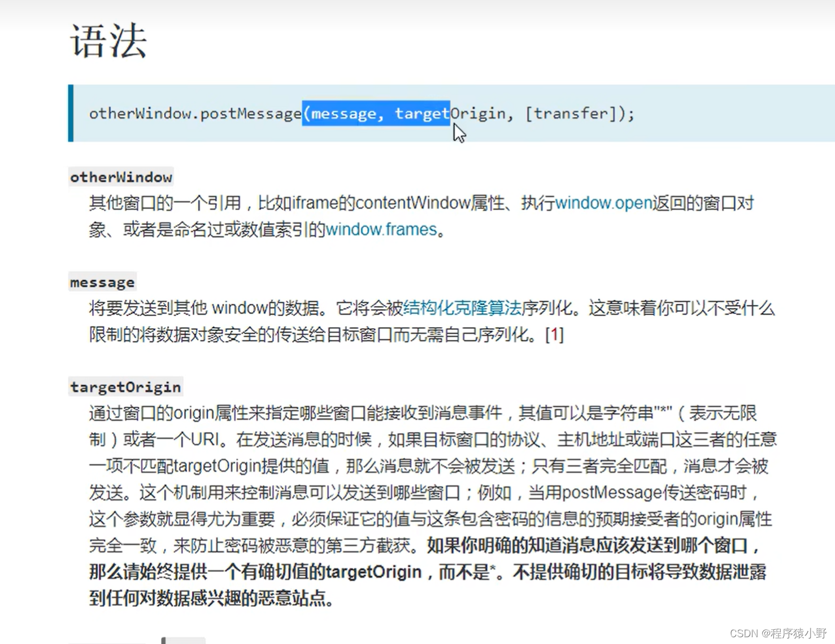Image resolution: width=835 pixels, height=644 pixels.
Task: Click otherWindow at start of syntax code
Action: pyautogui.click(x=140, y=114)
